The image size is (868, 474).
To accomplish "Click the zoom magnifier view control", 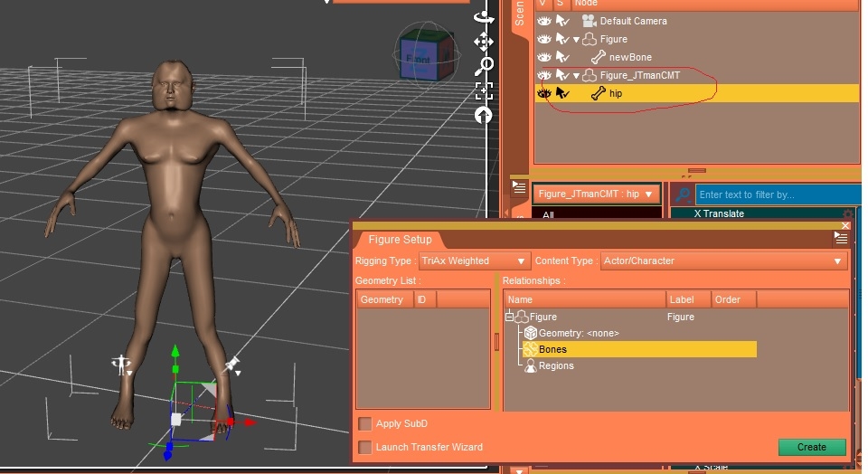I will point(485,65).
